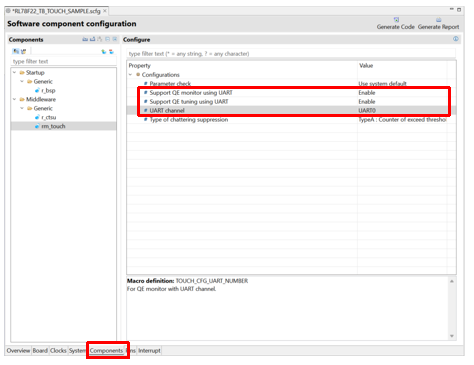Toggle the type view icon in Components
Viewport: 474px width, 365px height.
pos(23,51)
